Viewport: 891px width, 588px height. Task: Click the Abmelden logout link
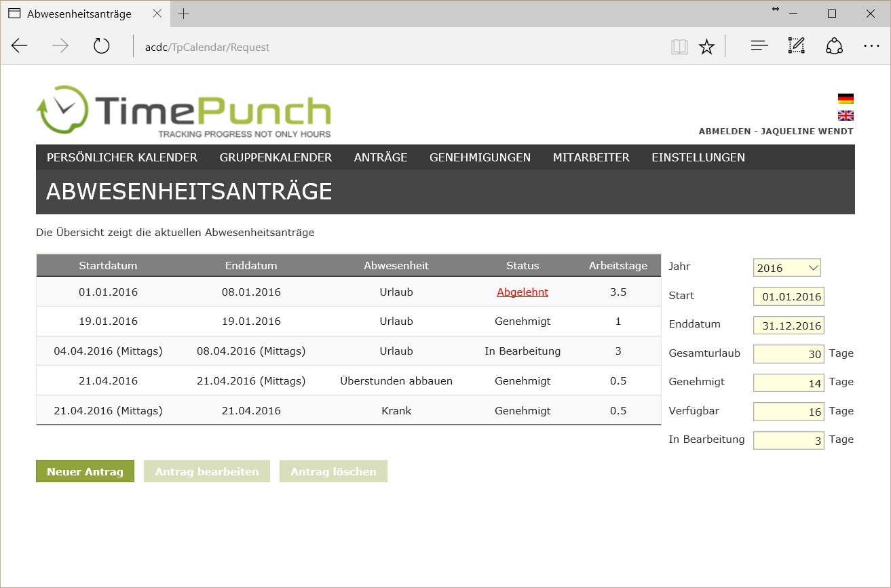click(x=723, y=132)
